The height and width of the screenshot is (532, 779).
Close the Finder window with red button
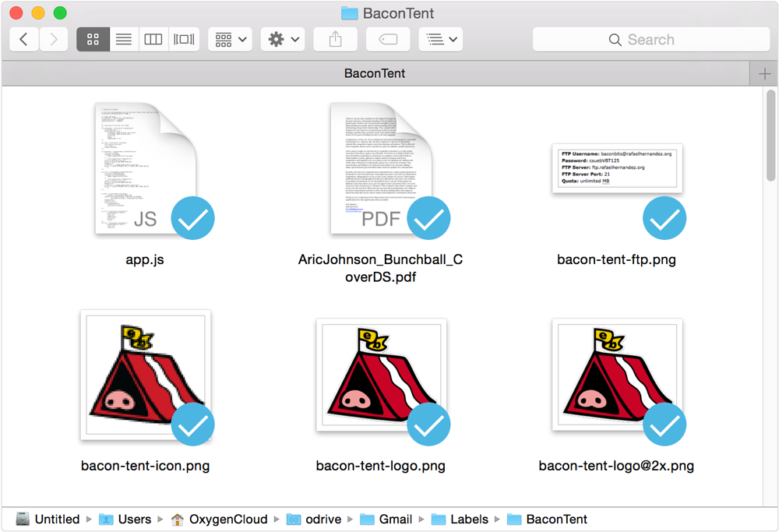point(16,13)
